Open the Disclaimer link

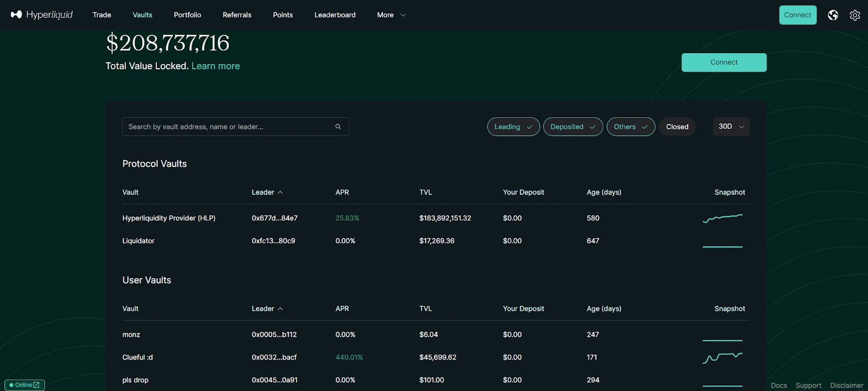846,385
